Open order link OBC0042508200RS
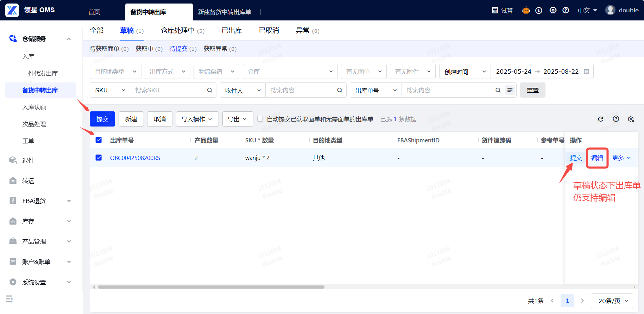The image size is (644, 314). (135, 158)
